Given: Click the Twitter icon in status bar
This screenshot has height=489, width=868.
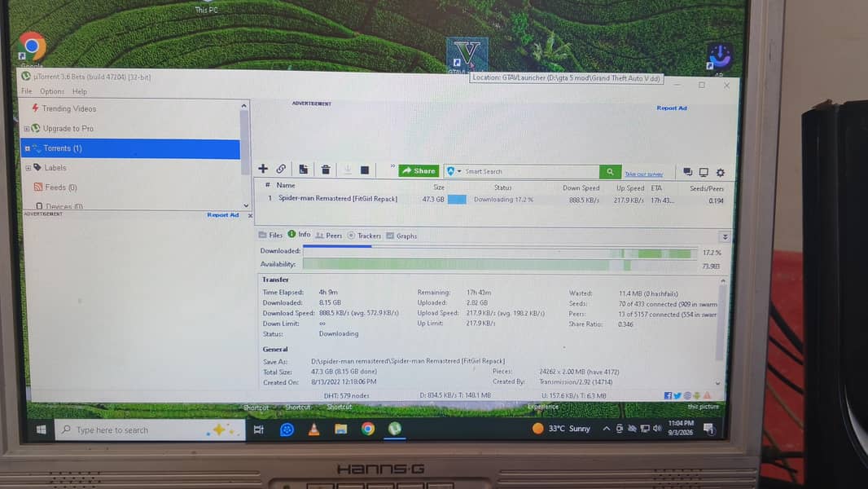Looking at the screenshot, I should [x=677, y=396].
